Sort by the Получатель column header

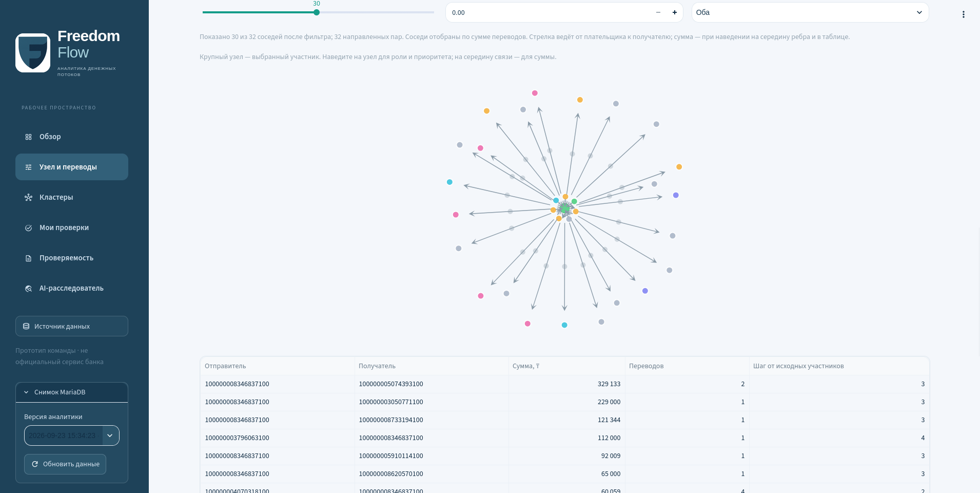point(432,366)
